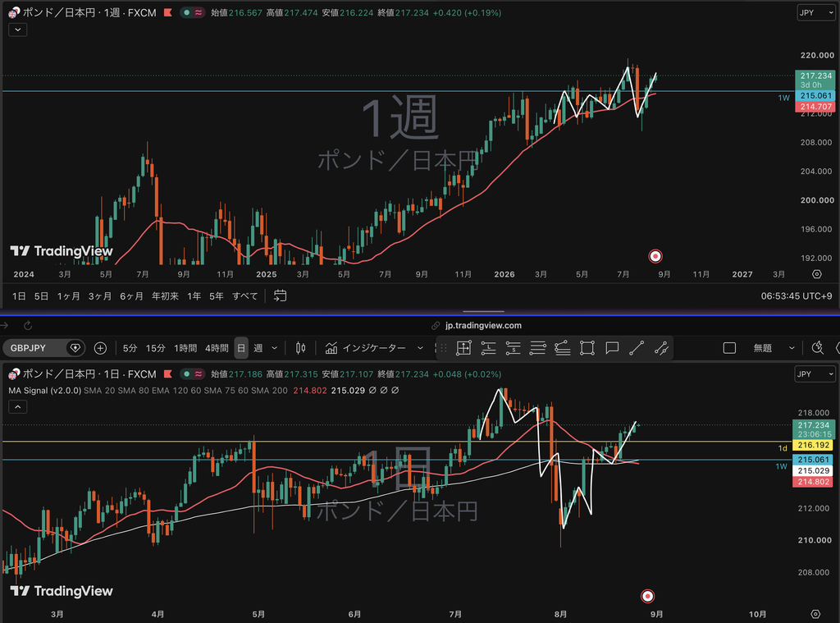Screen dimensions: 840x623
Task: Open the layout setup square icon
Action: click(x=729, y=348)
